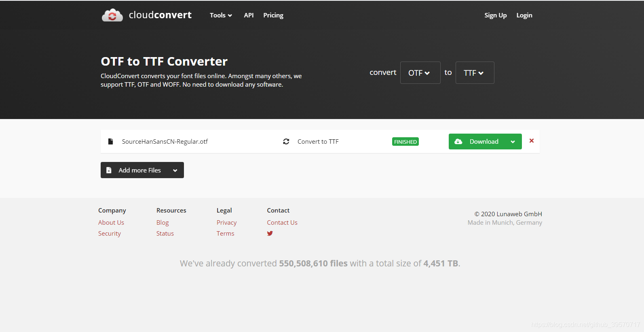Open the TTF target format dropdown
The width and height of the screenshot is (644, 332).
tap(475, 72)
